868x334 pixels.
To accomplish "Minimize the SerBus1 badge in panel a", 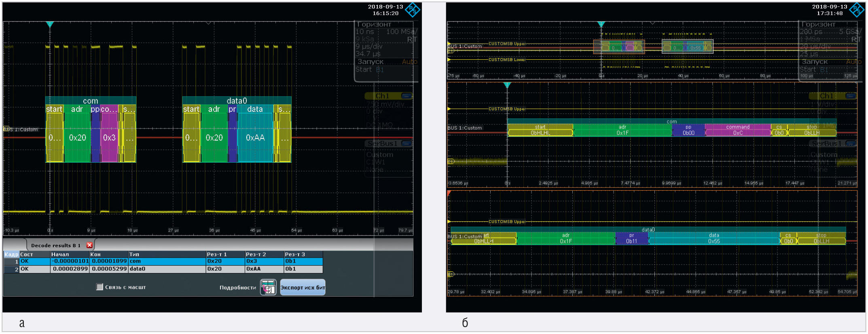I will point(406,143).
